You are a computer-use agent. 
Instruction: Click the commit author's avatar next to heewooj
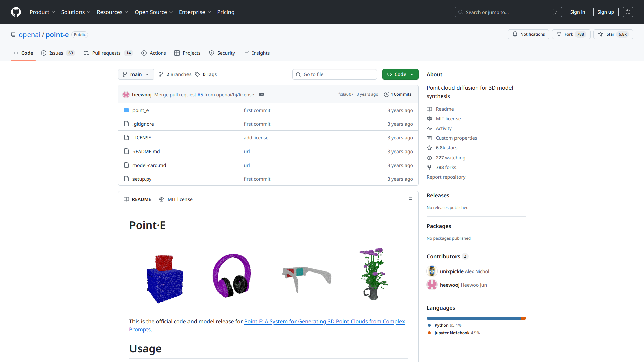pos(126,94)
